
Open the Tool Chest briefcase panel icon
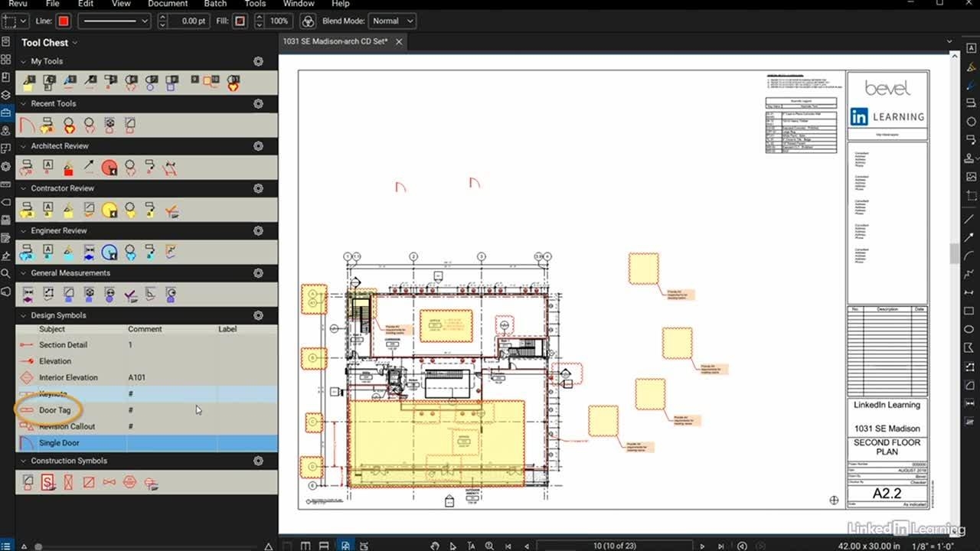click(6, 112)
